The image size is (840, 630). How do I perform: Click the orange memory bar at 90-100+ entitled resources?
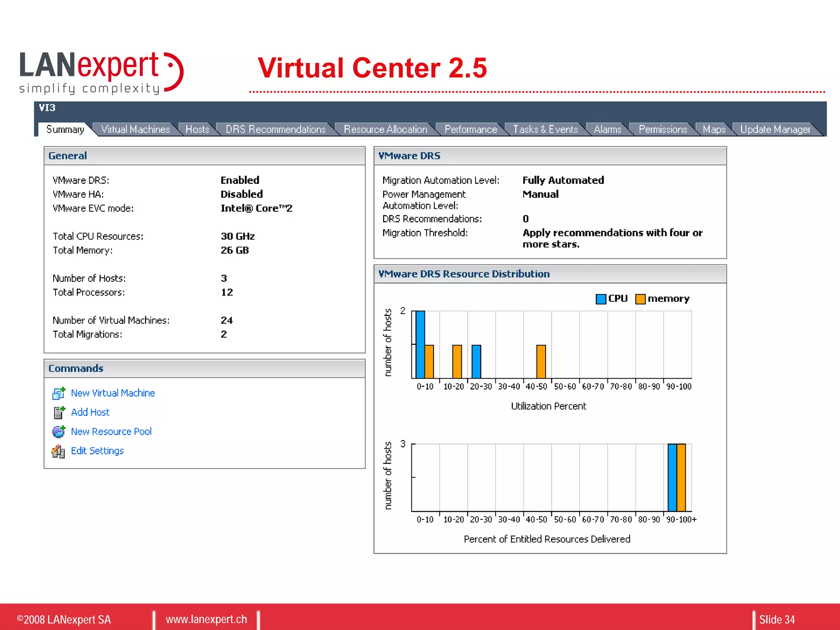(681, 477)
